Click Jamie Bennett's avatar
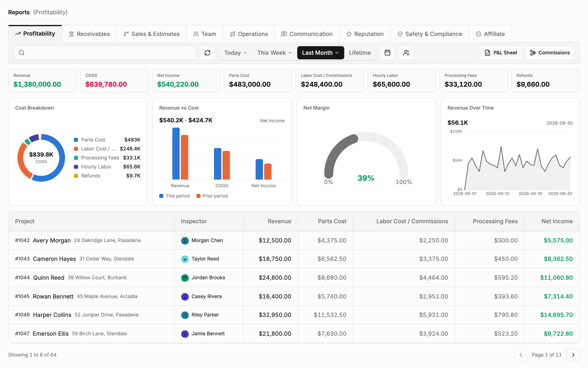Image resolution: width=588 pixels, height=368 pixels. [x=185, y=333]
